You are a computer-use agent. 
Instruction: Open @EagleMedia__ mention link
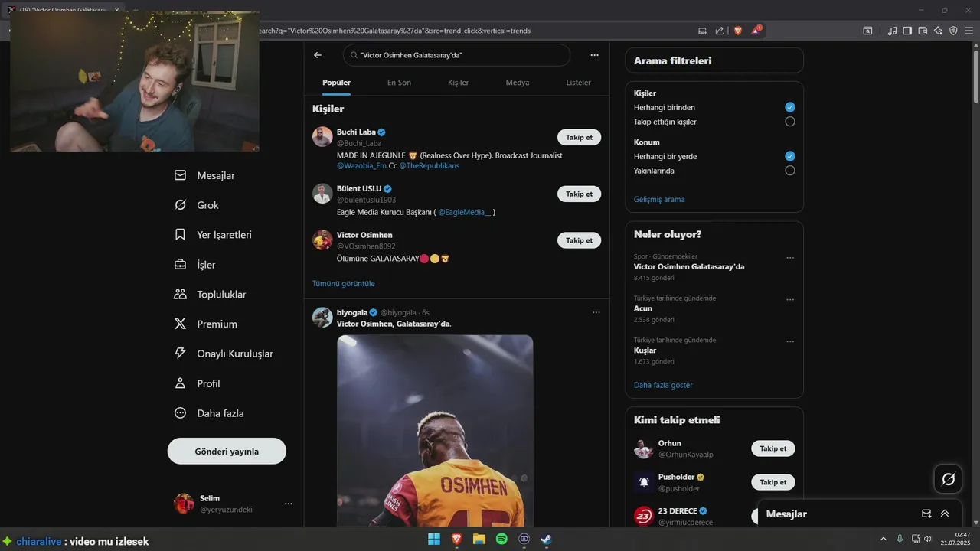pos(465,212)
